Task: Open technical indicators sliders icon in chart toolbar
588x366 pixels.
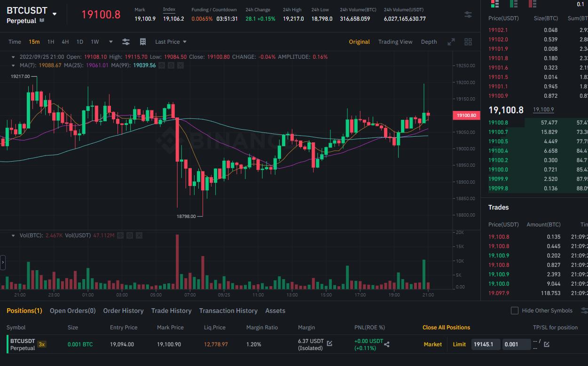Action: tap(126, 42)
